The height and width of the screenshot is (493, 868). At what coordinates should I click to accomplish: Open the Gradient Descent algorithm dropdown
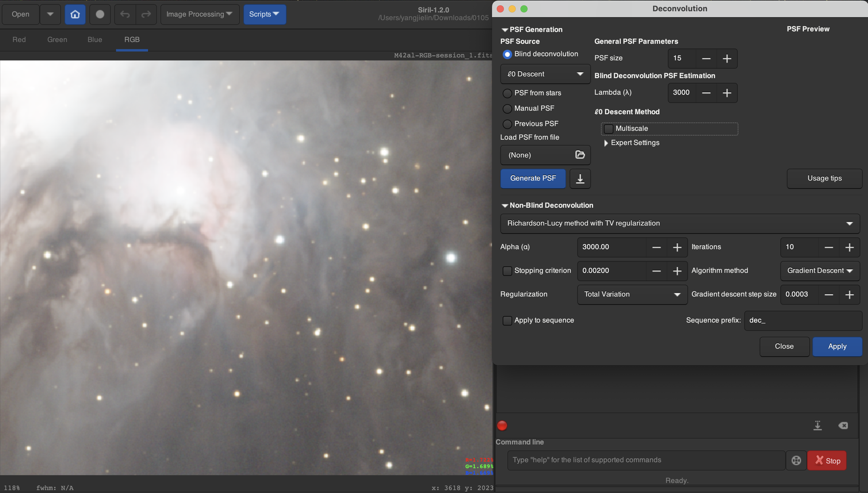pyautogui.click(x=819, y=270)
